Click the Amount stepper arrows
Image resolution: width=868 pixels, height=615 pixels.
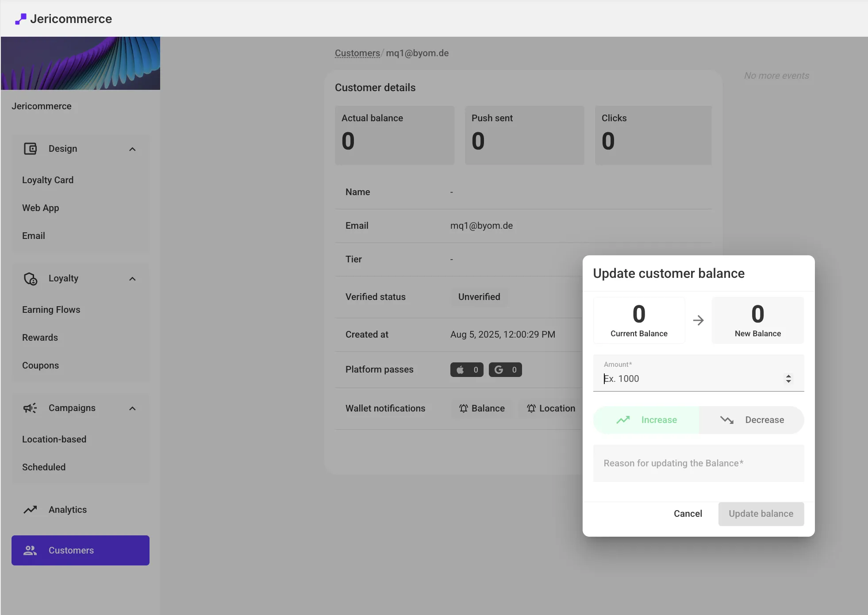[x=788, y=379]
